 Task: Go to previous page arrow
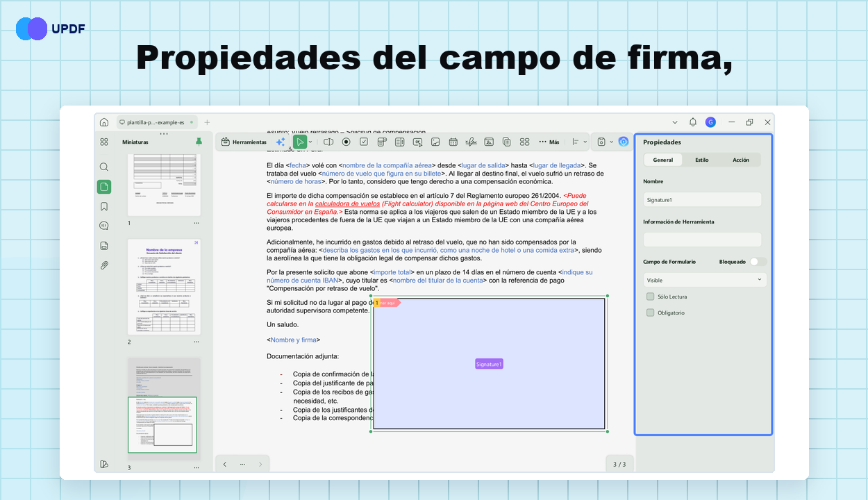(224, 464)
